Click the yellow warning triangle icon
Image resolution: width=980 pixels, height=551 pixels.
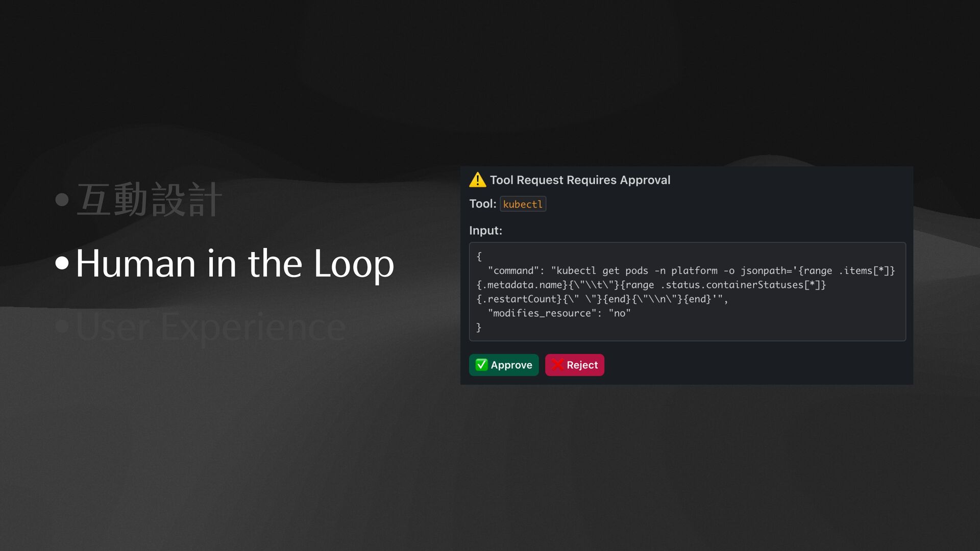(x=477, y=180)
